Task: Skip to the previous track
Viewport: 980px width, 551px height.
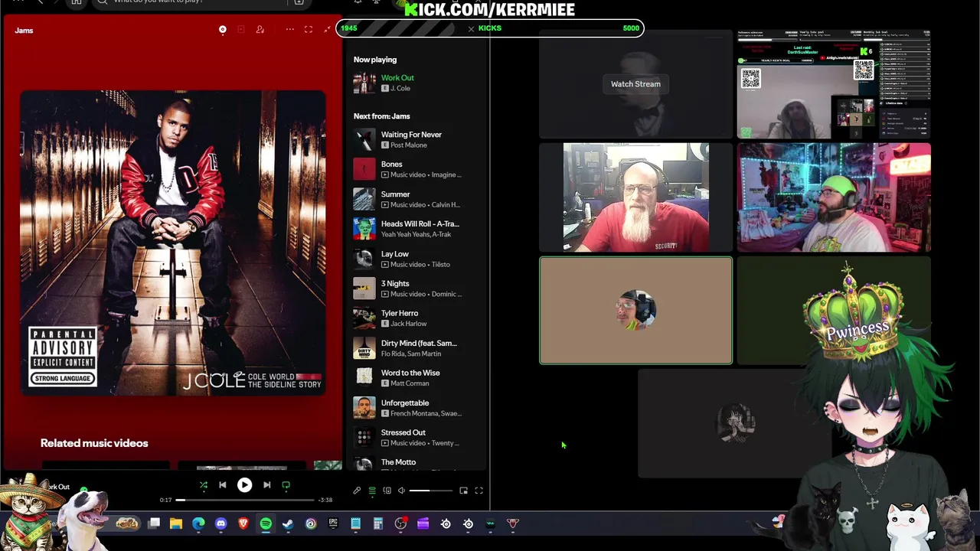Action: click(223, 485)
